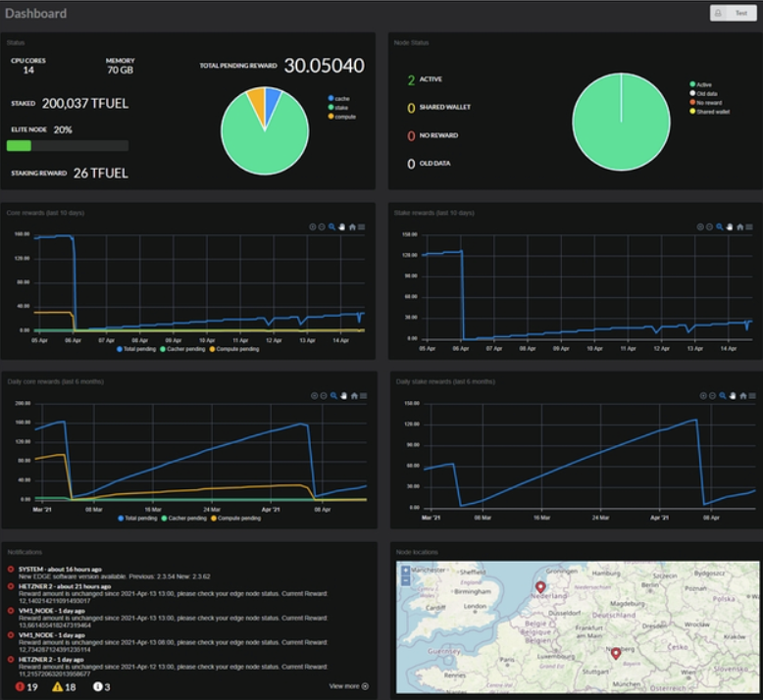Open hamburger menu on Stake rewards chart
This screenshot has height=700, width=763.
click(x=749, y=226)
